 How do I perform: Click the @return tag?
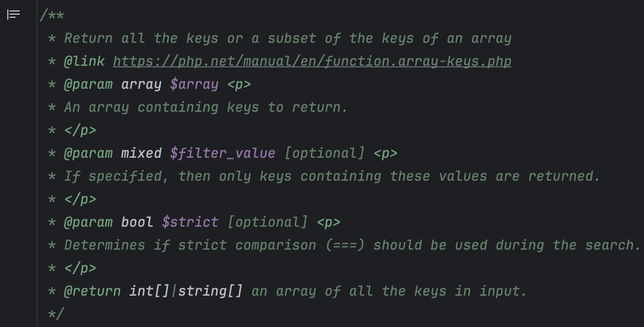(x=92, y=291)
